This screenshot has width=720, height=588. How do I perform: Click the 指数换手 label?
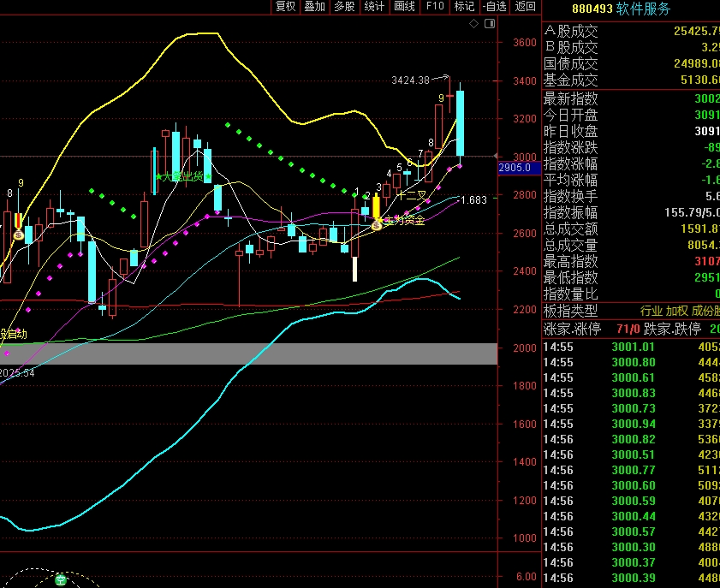point(571,197)
